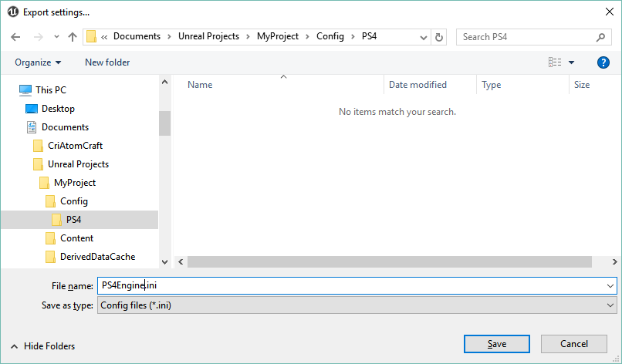The width and height of the screenshot is (622, 364).
Task: Select MyProject in the folder tree
Action: pos(75,183)
